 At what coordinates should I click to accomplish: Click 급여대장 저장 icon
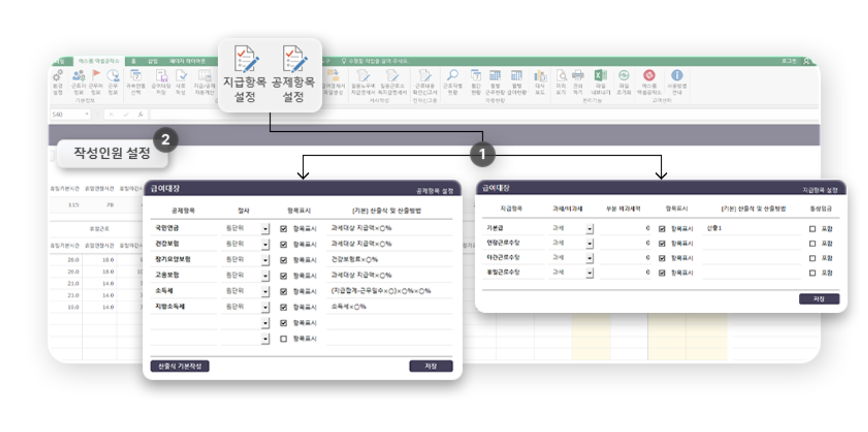pos(161,76)
